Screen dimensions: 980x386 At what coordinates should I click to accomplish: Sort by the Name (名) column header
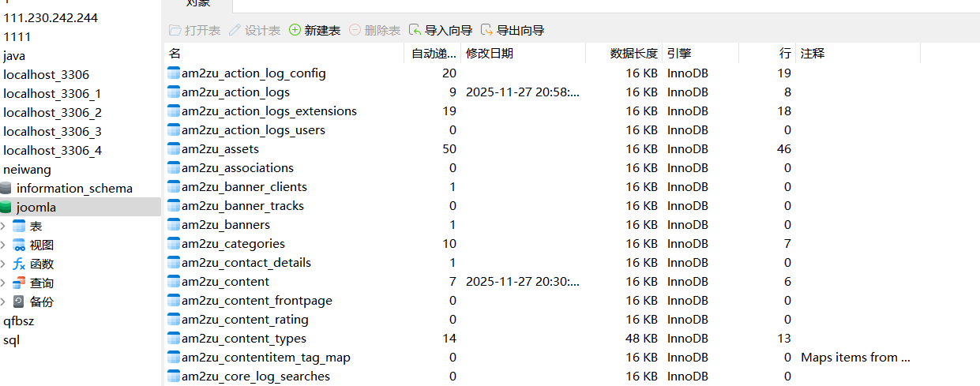[x=284, y=54]
